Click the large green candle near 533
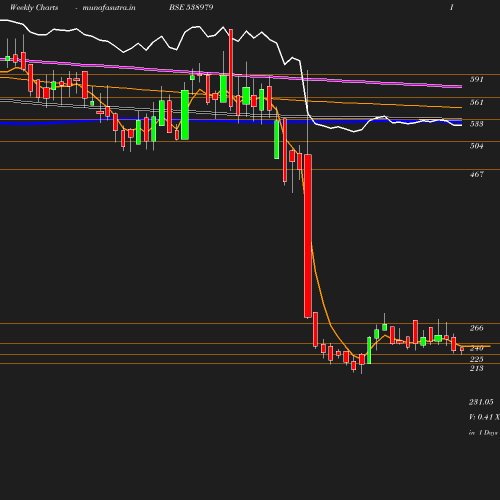Screen dimensions: 500x500 pyautogui.click(x=185, y=115)
